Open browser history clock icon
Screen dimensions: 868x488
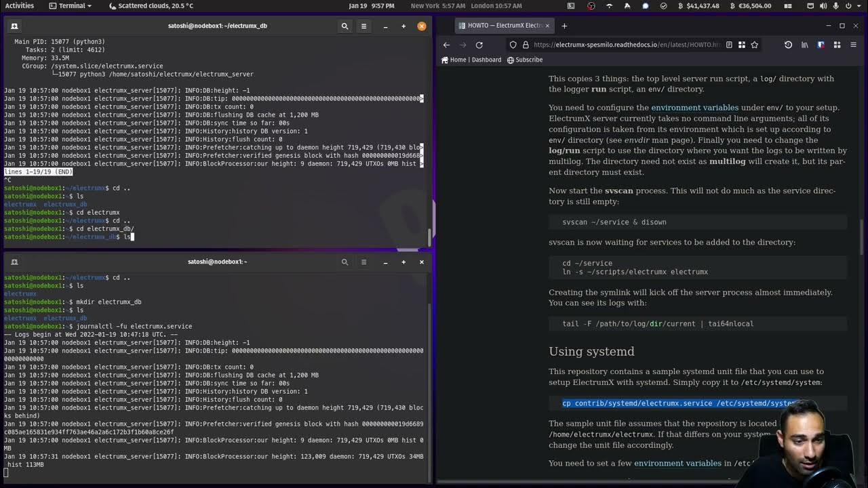click(788, 45)
